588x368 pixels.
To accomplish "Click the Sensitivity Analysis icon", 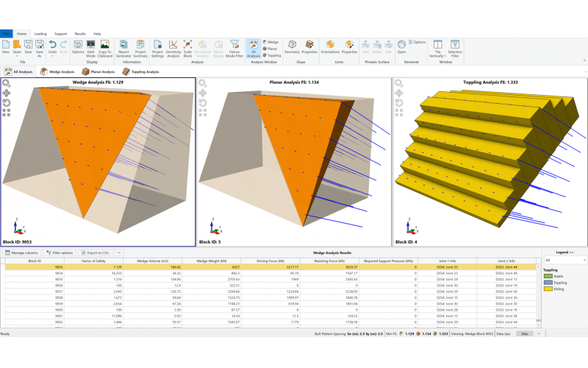I will coord(173,47).
